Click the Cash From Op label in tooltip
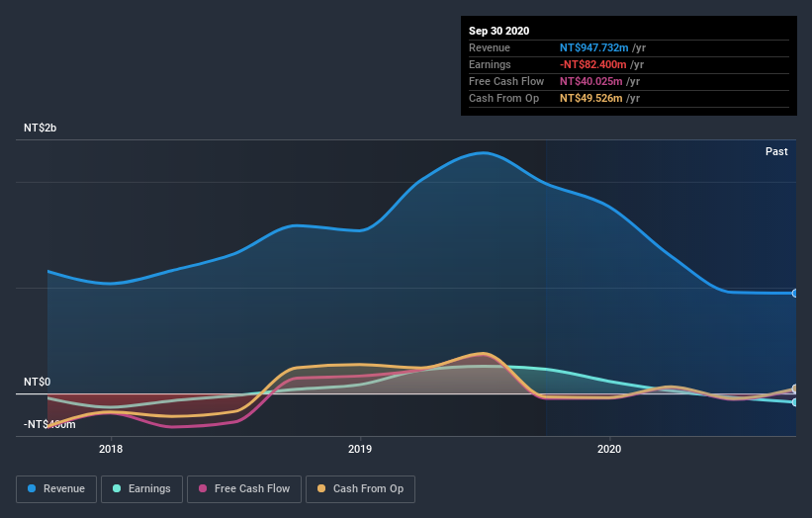Screen dimensions: 812x518 click(503, 98)
